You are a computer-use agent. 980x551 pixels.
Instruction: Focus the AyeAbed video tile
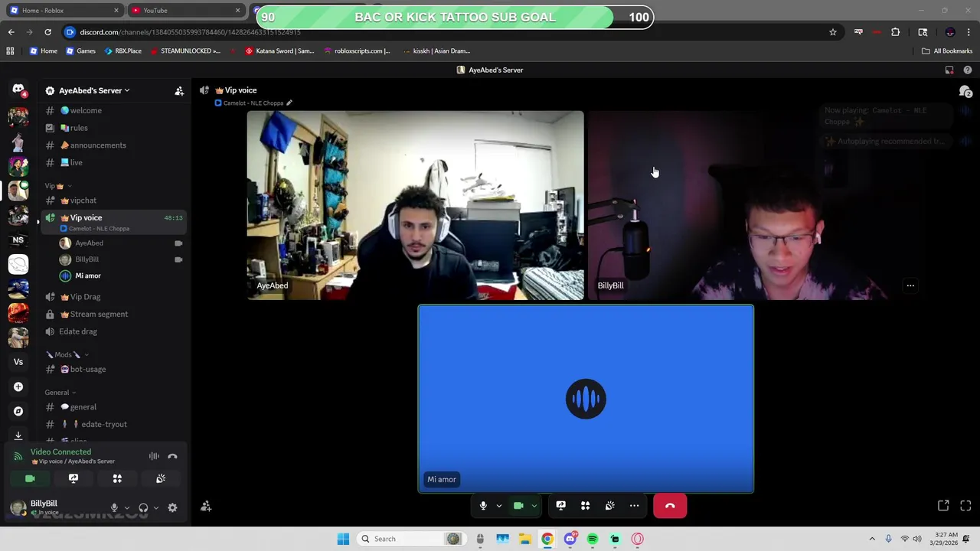click(x=415, y=205)
